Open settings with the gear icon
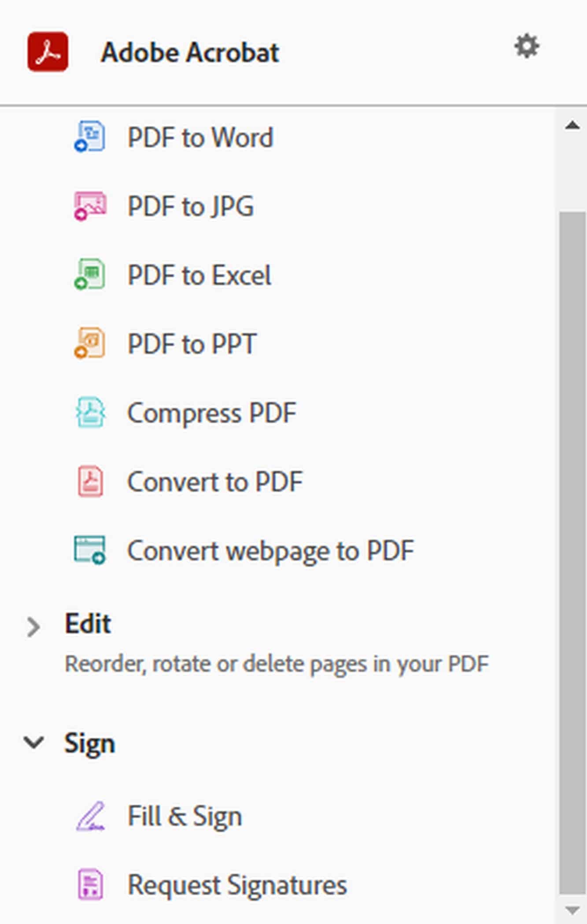Image resolution: width=587 pixels, height=924 pixels. click(x=527, y=46)
